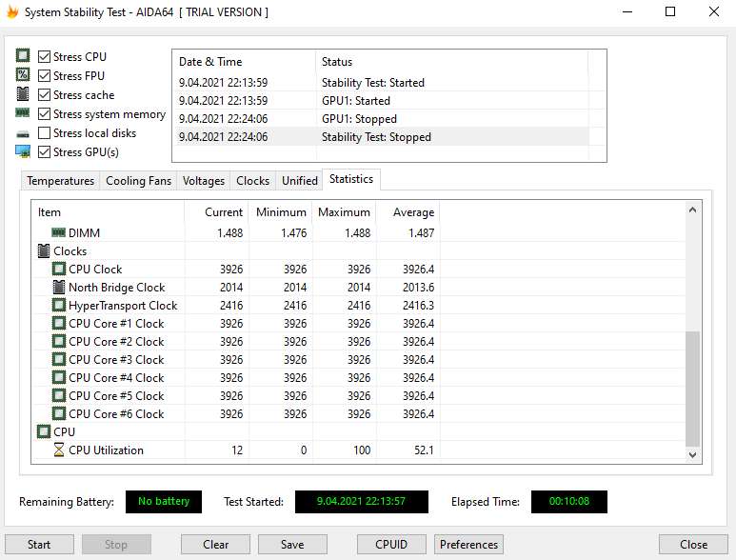The width and height of the screenshot is (736, 560).
Task: Enable Stress local disks
Action: 44,132
